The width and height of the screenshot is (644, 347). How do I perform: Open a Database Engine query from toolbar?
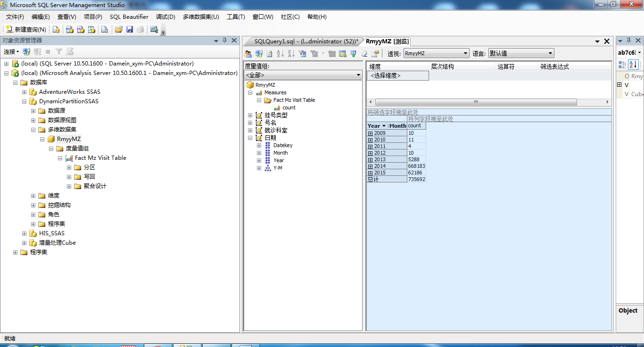coord(56,29)
